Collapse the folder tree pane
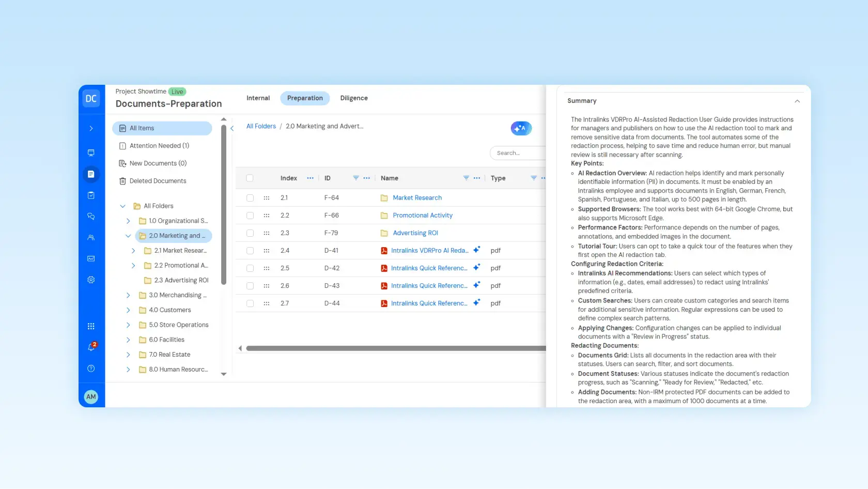Screen dimensions: 868x489 pyautogui.click(x=232, y=128)
